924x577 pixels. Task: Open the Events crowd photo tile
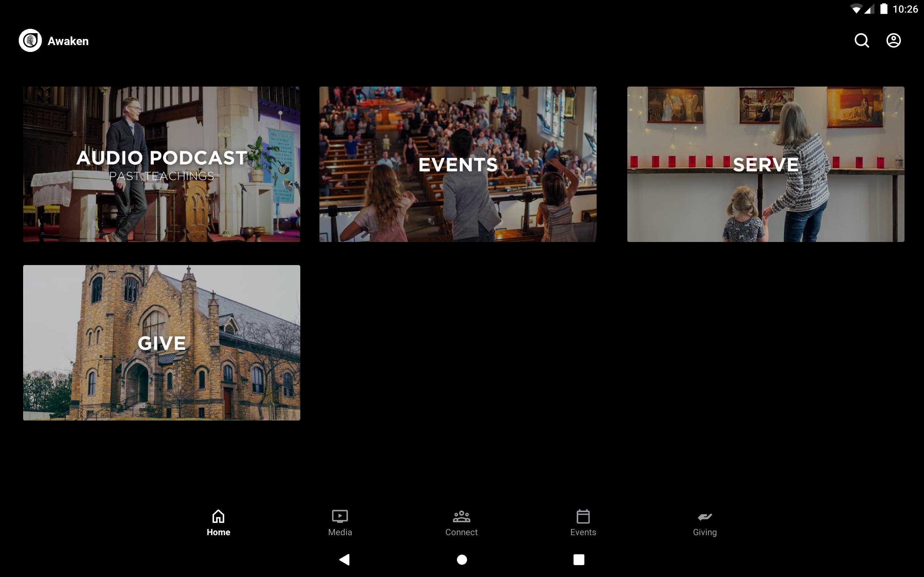458,164
